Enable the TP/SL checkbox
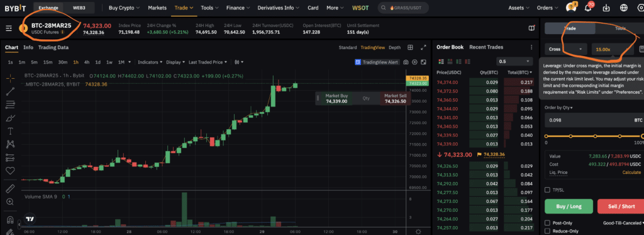Image resolution: width=644 pixels, height=235 pixels. [547, 190]
